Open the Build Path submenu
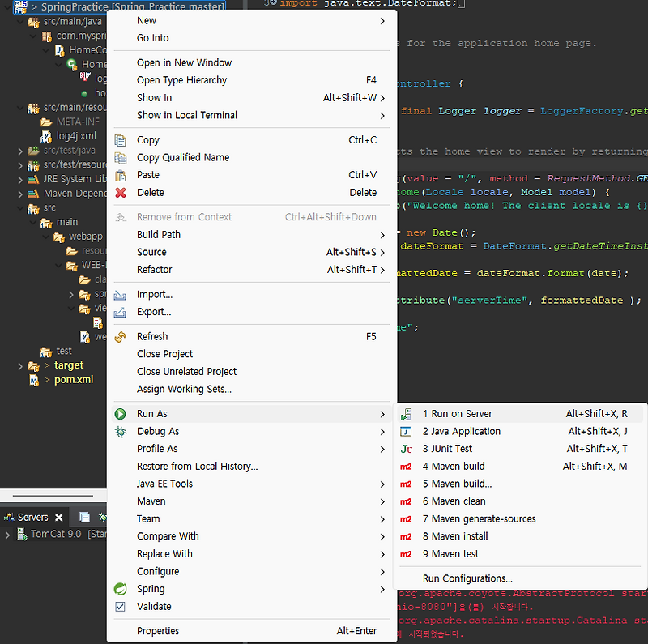Screen dimensions: 648x644 click(252, 235)
